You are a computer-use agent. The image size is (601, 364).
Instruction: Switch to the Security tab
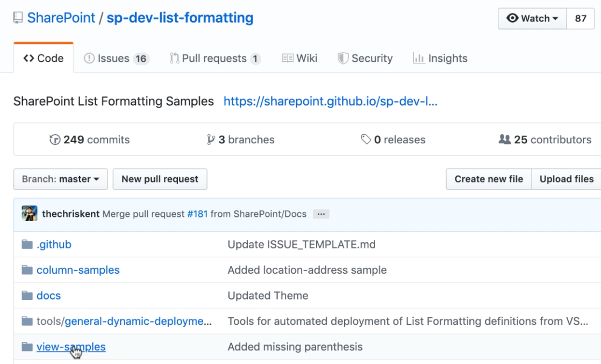pyautogui.click(x=365, y=58)
